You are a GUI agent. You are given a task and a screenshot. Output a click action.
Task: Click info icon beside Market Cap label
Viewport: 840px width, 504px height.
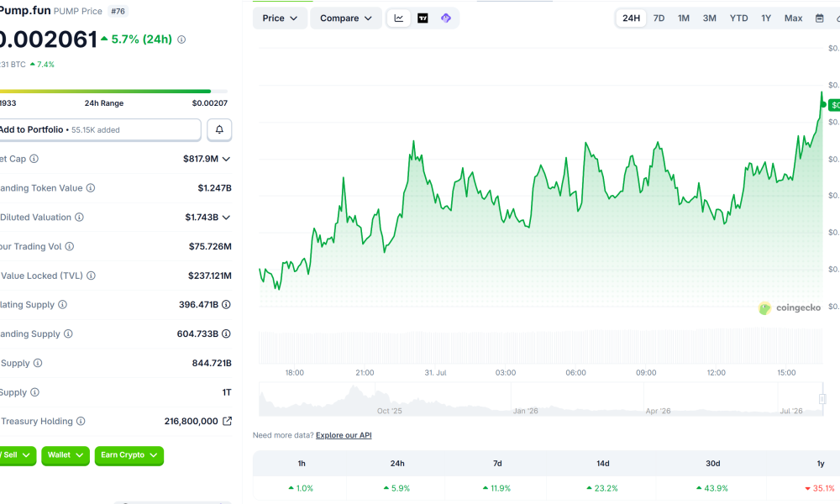coord(34,159)
